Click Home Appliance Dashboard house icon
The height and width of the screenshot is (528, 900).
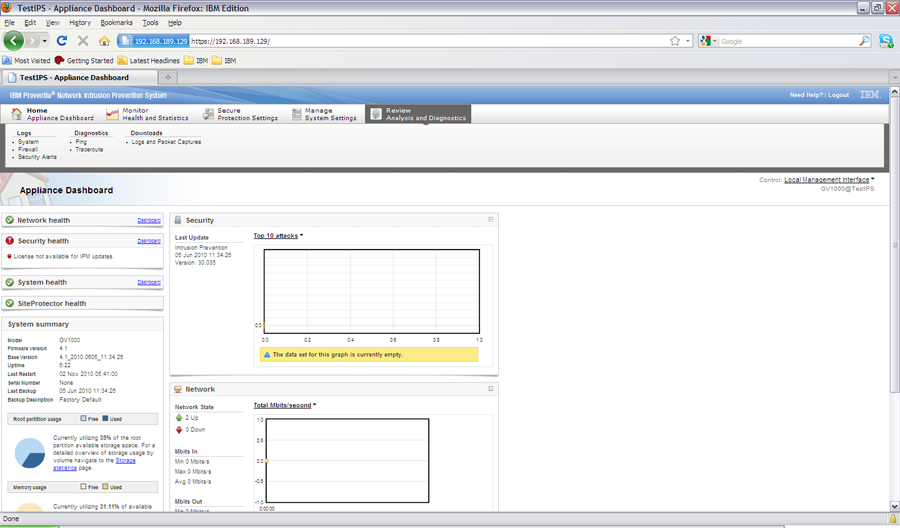pos(17,114)
